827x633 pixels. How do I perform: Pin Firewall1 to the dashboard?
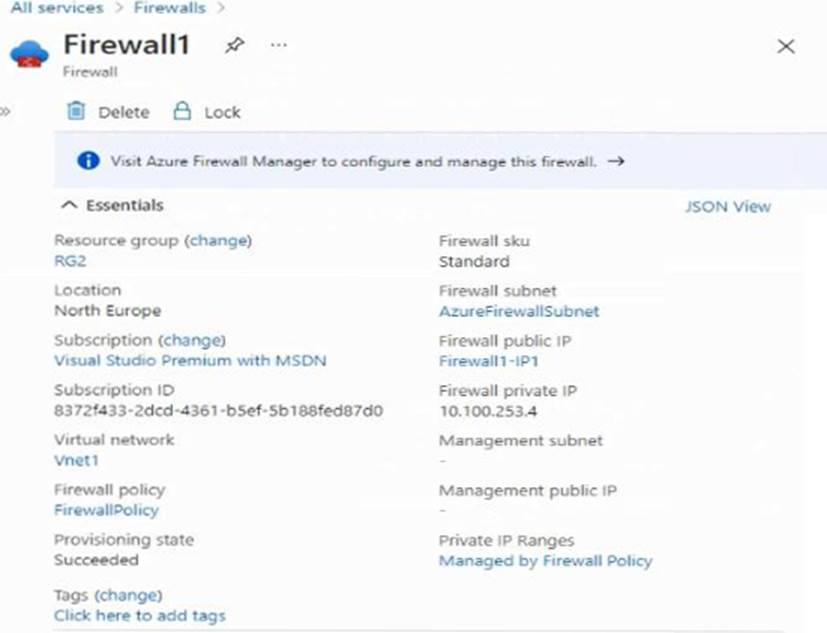235,45
